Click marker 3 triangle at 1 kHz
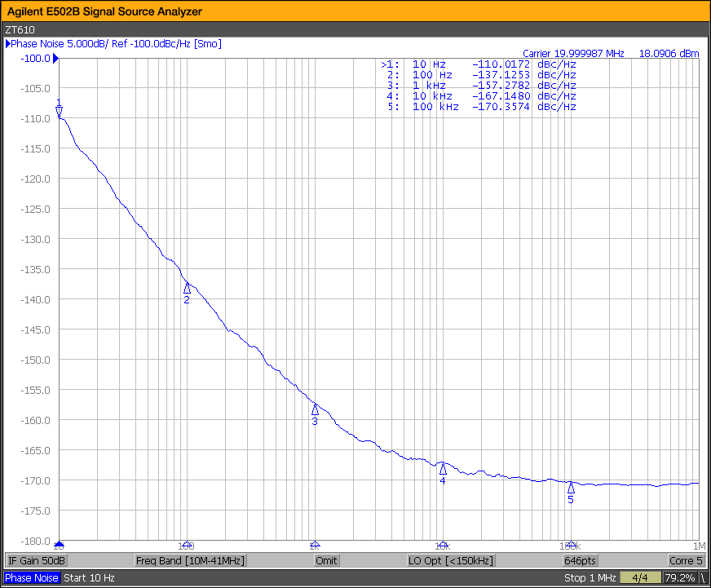The height and width of the screenshot is (588, 711). [x=316, y=409]
